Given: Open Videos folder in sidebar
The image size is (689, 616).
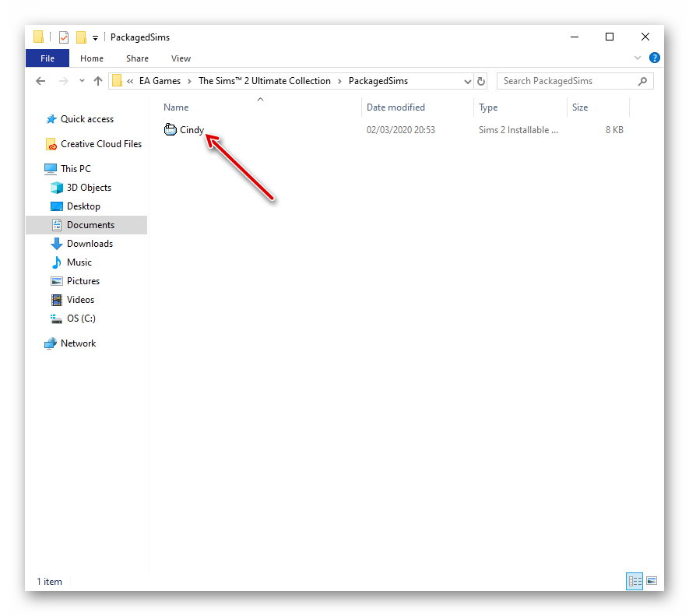Looking at the screenshot, I should (72, 300).
